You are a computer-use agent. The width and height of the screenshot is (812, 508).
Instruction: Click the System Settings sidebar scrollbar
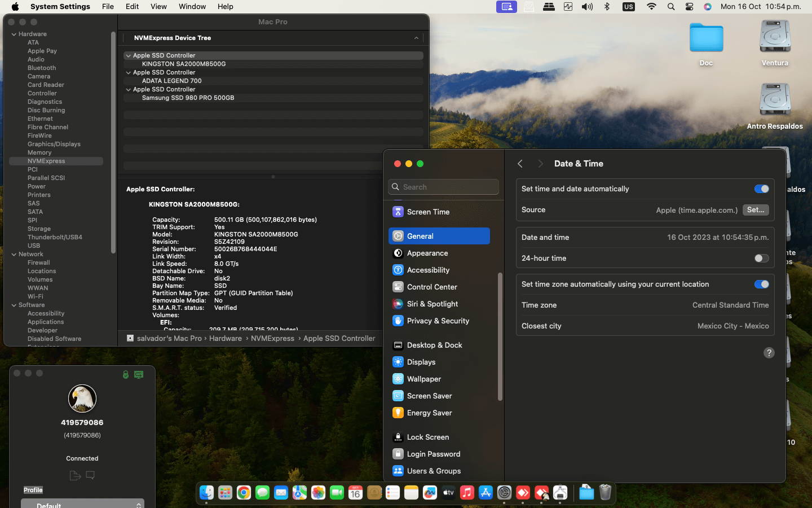pyautogui.click(x=500, y=336)
